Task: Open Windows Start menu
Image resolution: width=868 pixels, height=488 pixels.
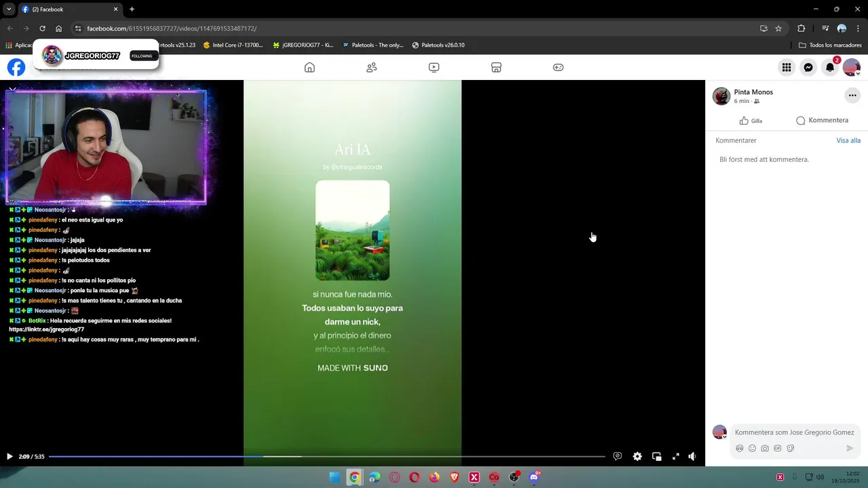Action: (x=334, y=477)
